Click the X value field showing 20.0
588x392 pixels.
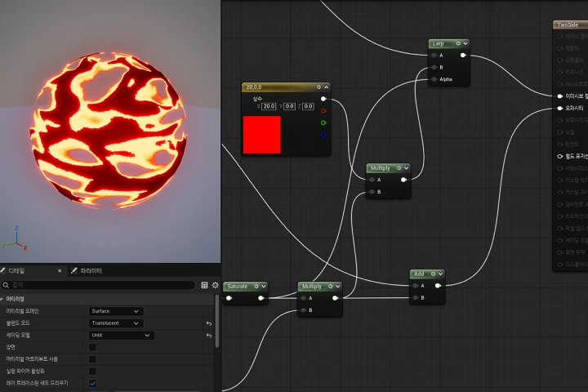point(269,106)
